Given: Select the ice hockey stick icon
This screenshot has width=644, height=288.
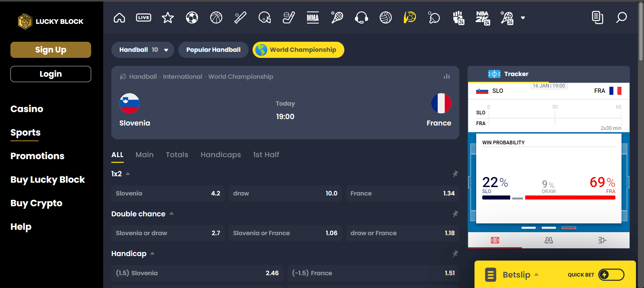Looking at the screenshot, I should tap(289, 17).
